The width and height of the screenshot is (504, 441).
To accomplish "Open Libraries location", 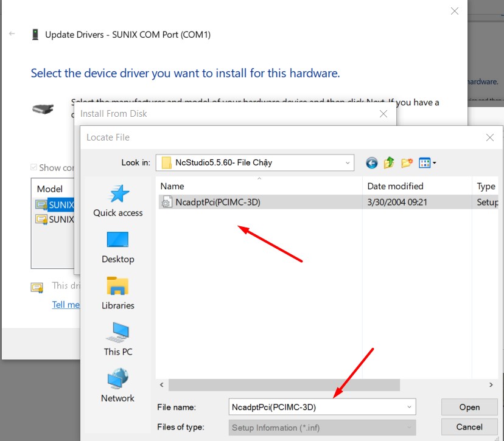I will point(117,293).
